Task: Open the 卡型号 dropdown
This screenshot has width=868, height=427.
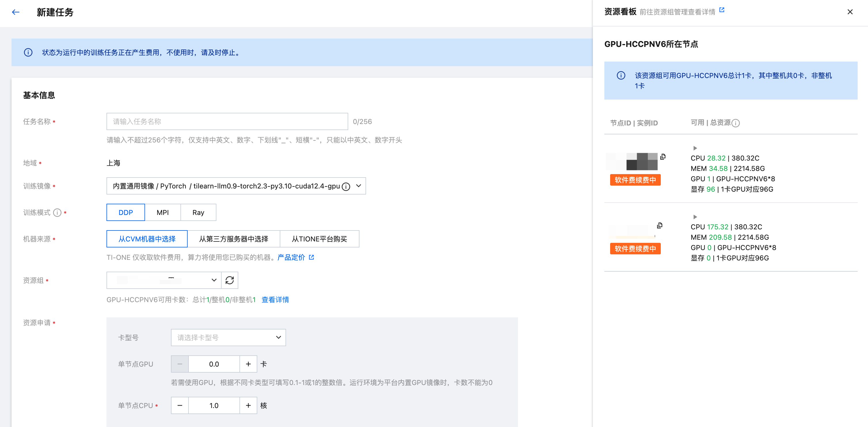Action: coord(228,338)
